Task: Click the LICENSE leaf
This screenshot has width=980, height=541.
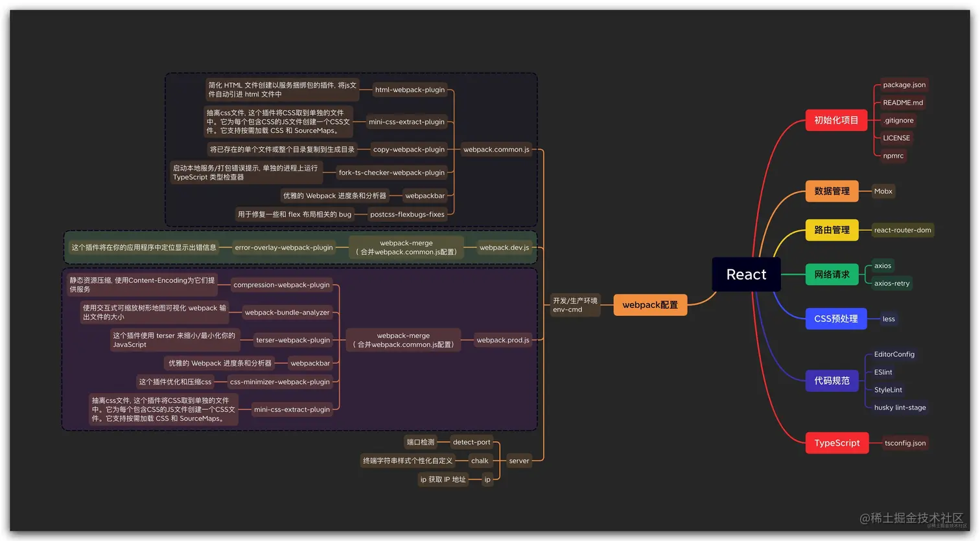Action: pos(896,138)
